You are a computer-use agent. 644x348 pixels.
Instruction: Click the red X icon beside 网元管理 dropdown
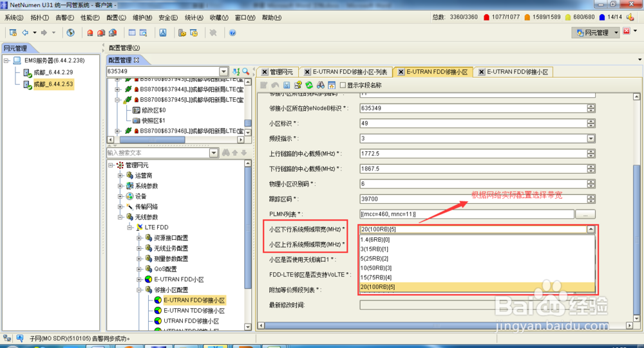627,31
